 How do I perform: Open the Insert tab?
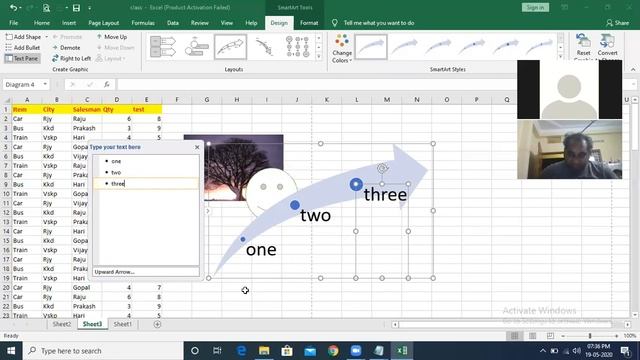click(69, 23)
